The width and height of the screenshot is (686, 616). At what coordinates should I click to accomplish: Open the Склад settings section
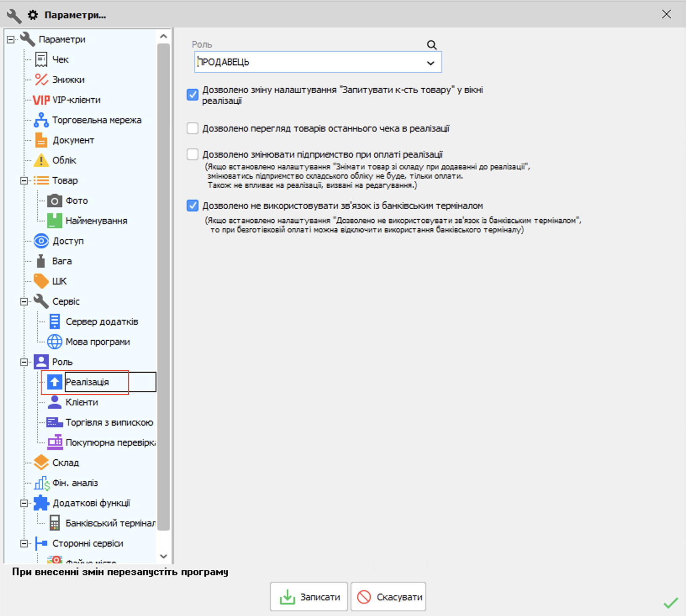click(66, 463)
